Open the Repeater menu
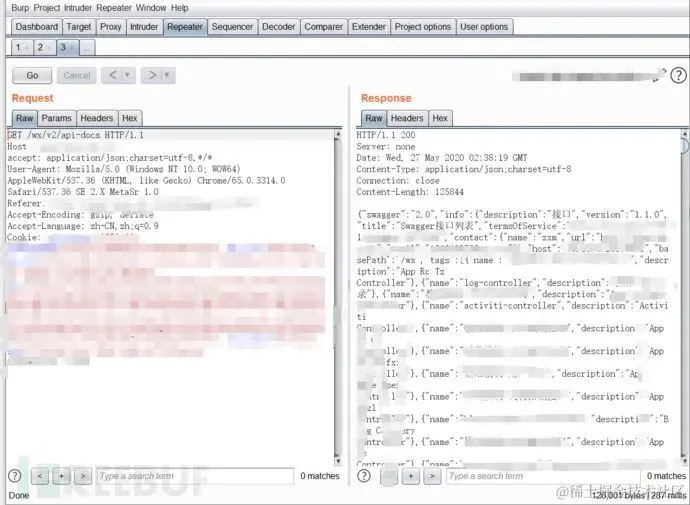The width and height of the screenshot is (690, 505). coord(114,8)
